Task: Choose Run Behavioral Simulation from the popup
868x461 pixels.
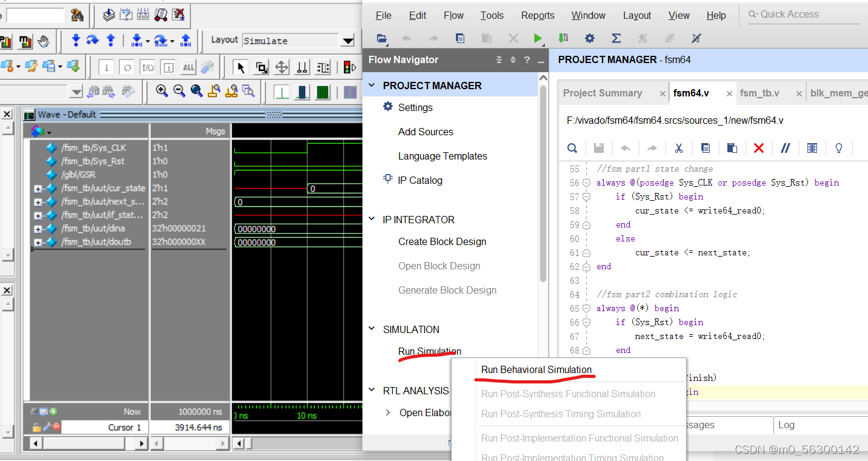Action: tap(536, 369)
